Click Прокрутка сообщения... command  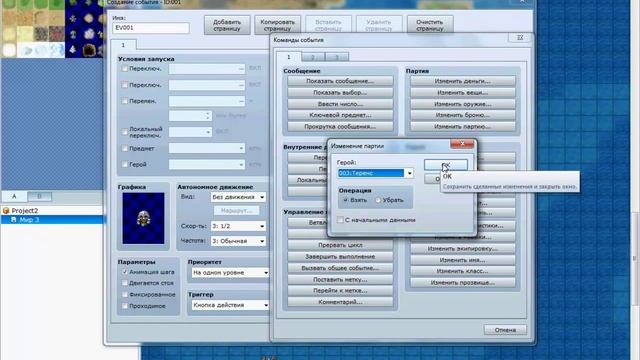tap(340, 127)
